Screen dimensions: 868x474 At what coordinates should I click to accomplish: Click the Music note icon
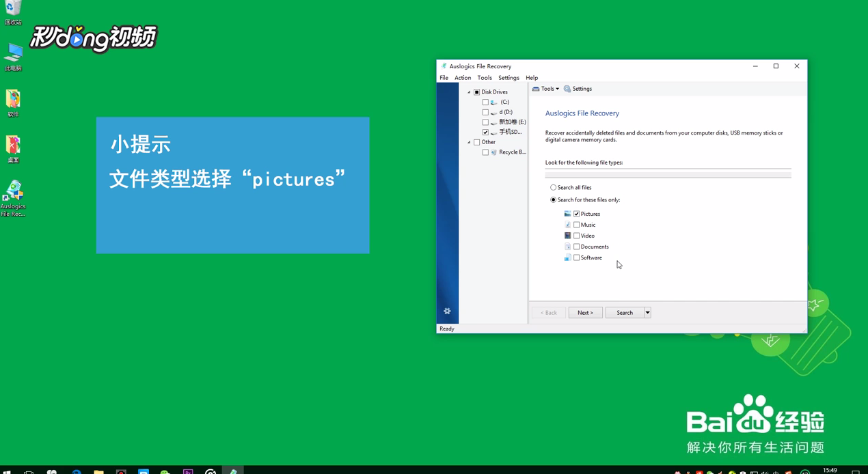pos(567,225)
